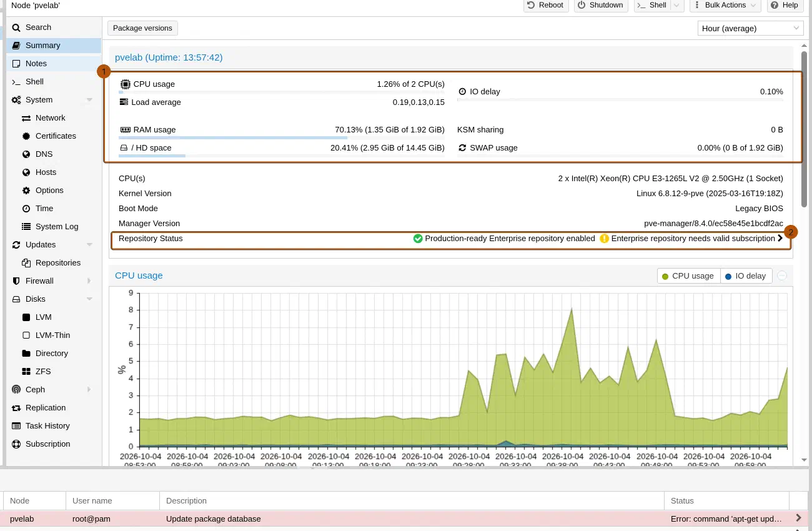Select the Summary book icon
812x531 pixels.
point(16,46)
